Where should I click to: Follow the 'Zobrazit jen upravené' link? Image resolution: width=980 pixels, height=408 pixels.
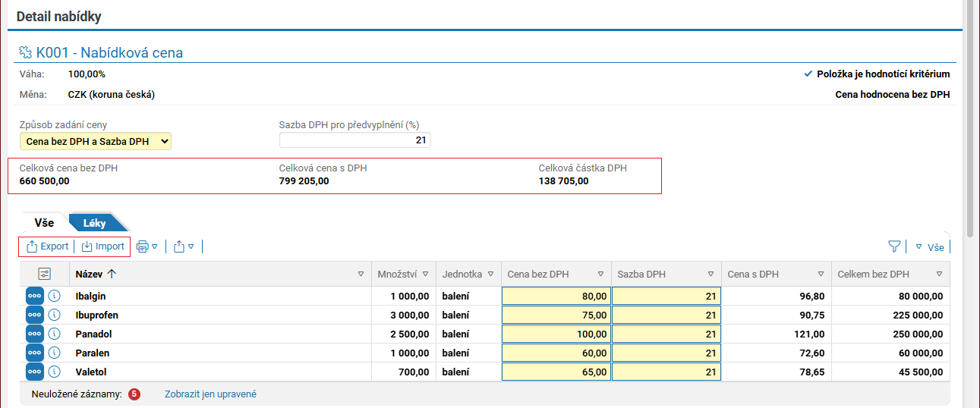click(x=210, y=394)
